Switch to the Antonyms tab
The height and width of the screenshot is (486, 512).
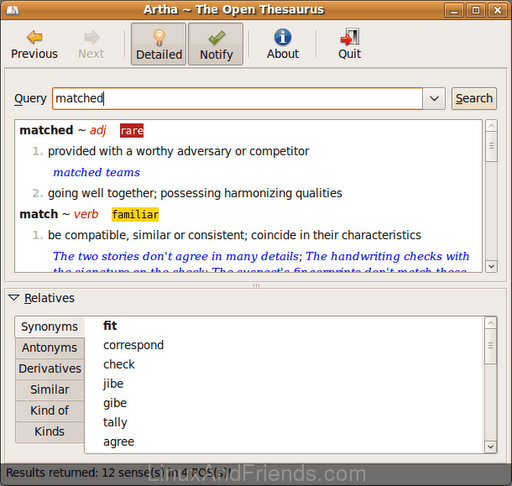click(49, 348)
